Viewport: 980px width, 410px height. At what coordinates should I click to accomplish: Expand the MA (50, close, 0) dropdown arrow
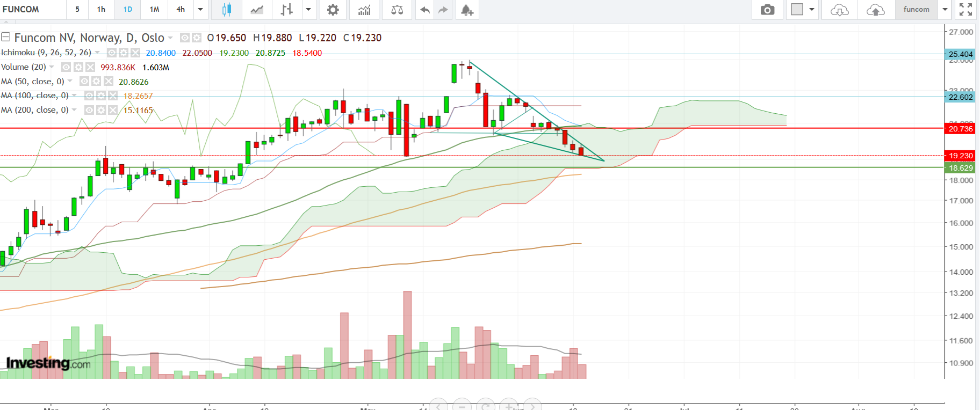70,82
